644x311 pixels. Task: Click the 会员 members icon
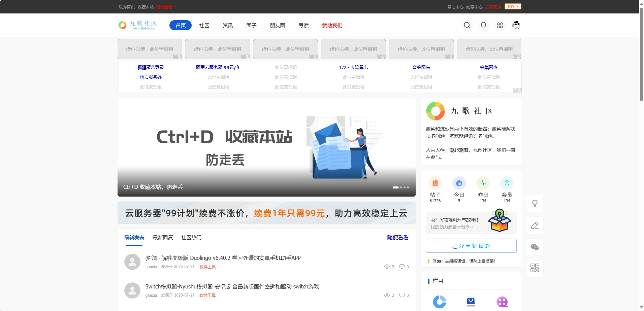[507, 183]
